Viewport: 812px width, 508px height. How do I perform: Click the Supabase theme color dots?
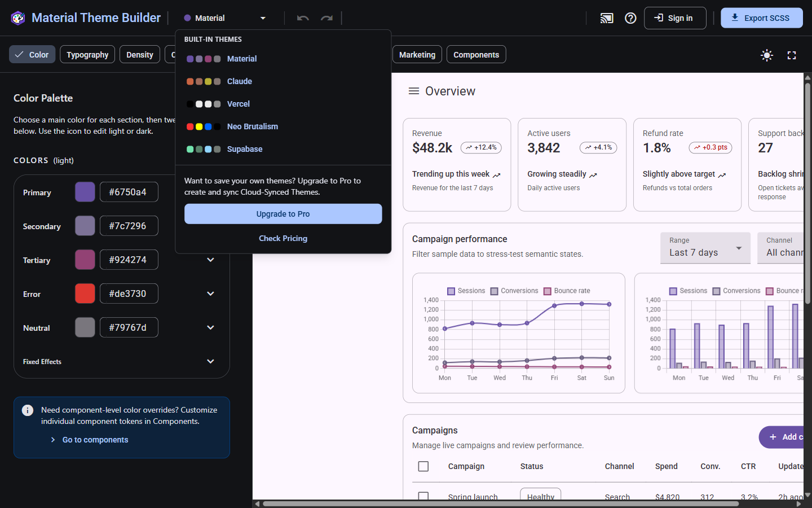click(x=204, y=149)
